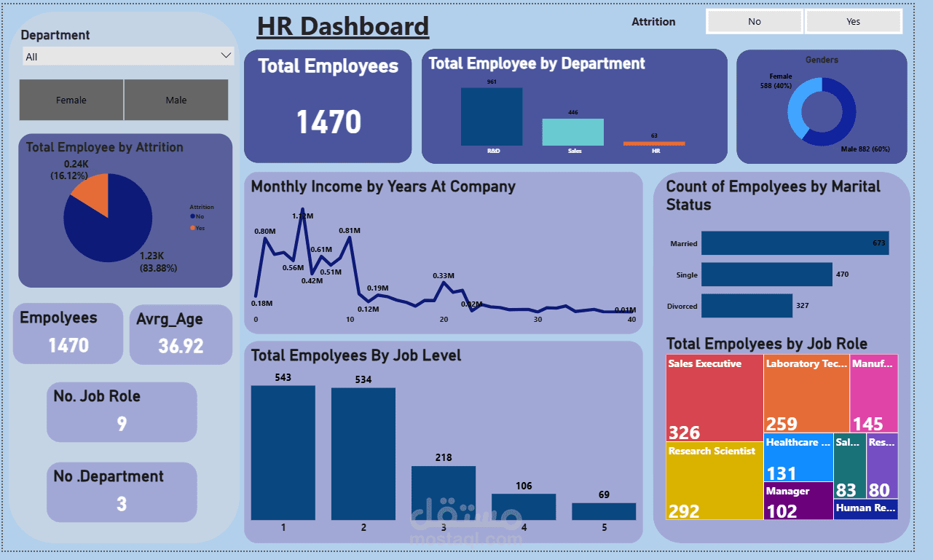Select the job level 1 bar showing 543
Viewport: 933px width, 560px height.
coord(283,451)
